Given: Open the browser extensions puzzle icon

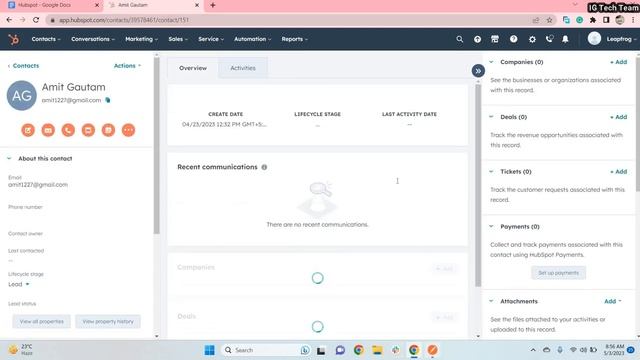Looking at the screenshot, I should coord(593,20).
